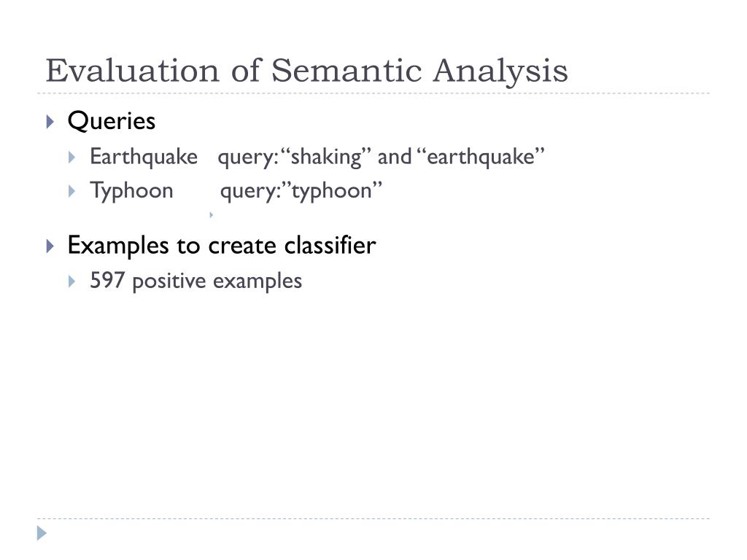Screen dimensions: 747x560
Task: Click the Earthquake label
Action: pos(144,157)
